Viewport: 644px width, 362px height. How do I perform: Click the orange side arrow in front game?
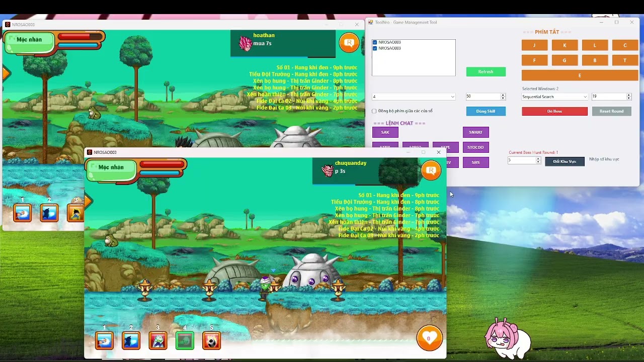click(x=88, y=202)
